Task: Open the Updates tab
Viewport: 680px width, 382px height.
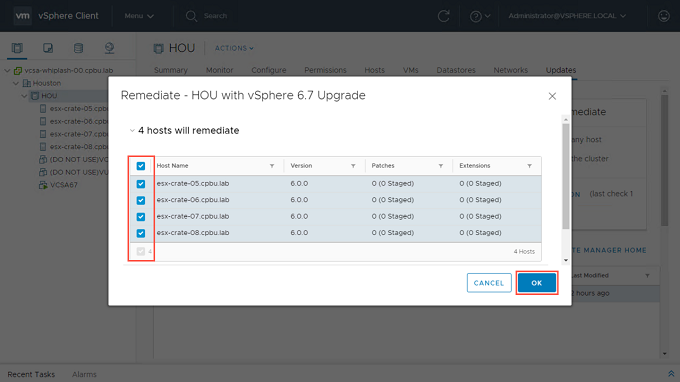Action: pyautogui.click(x=561, y=70)
